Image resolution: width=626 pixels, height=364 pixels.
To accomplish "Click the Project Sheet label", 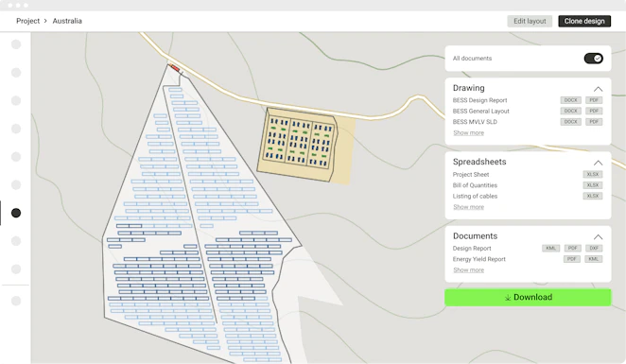I will [471, 174].
